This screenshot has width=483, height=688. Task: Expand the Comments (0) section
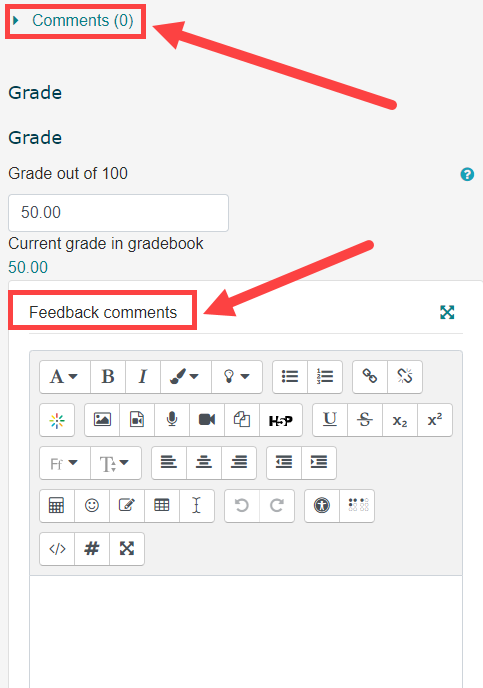[x=82, y=21]
